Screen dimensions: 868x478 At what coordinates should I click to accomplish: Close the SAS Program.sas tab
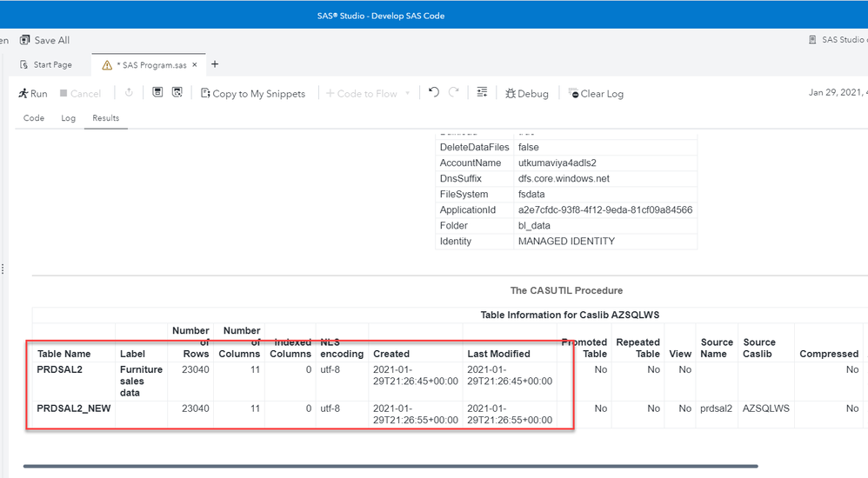(195, 65)
